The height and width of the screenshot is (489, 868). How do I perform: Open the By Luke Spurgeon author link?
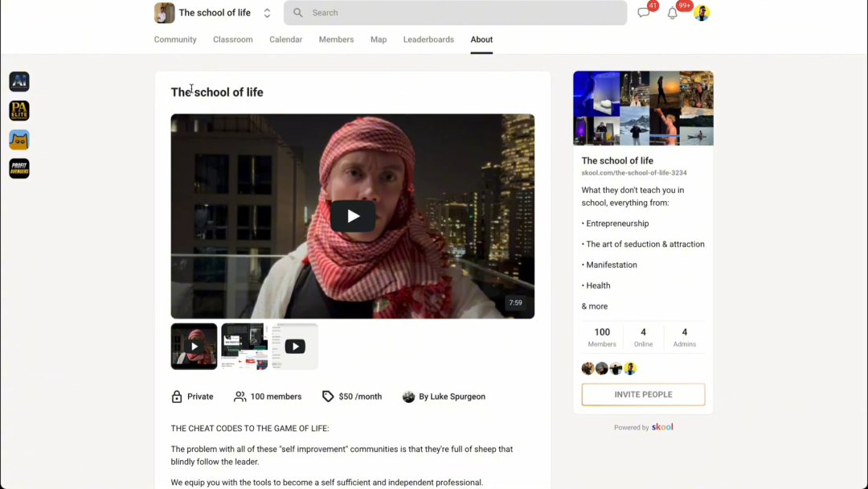pyautogui.click(x=452, y=397)
